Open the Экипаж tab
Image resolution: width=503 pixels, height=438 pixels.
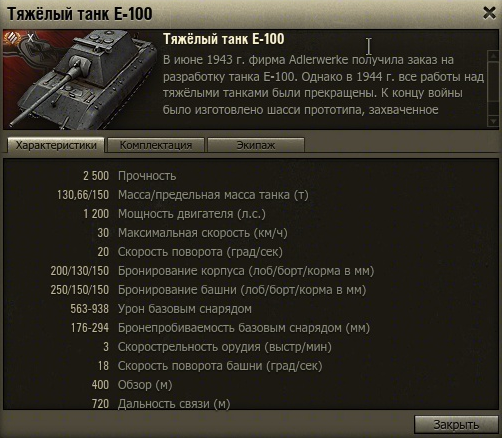pos(256,145)
